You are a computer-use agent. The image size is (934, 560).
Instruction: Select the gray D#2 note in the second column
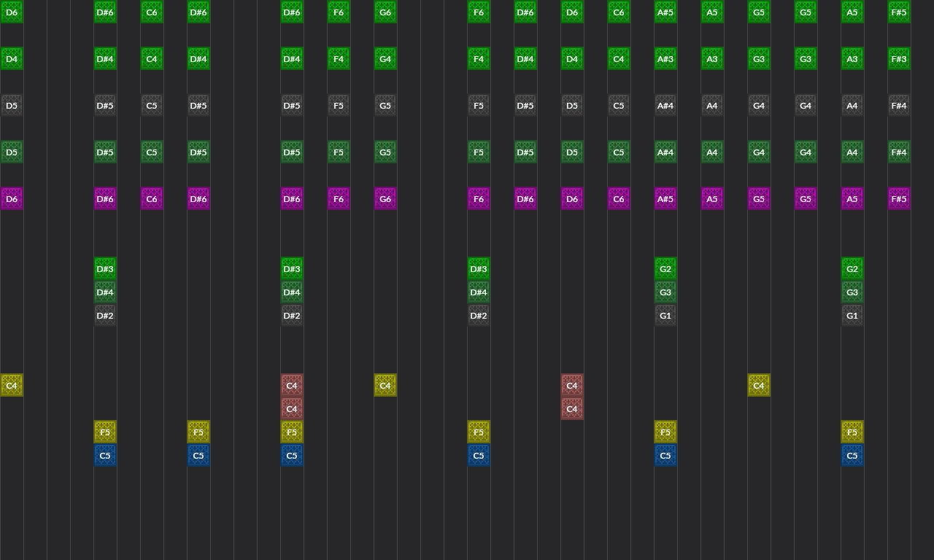pyautogui.click(x=104, y=316)
